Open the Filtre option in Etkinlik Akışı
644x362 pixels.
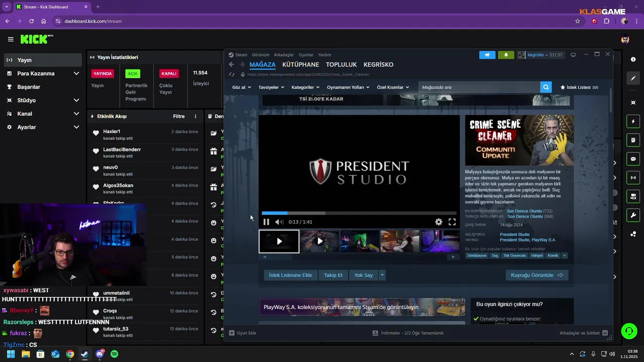[x=179, y=116]
